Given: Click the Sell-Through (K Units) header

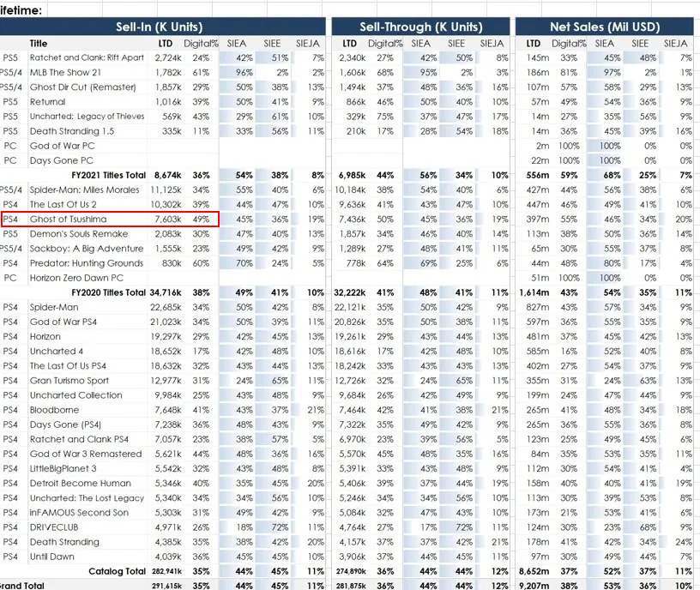Looking at the screenshot, I should tap(419, 27).
